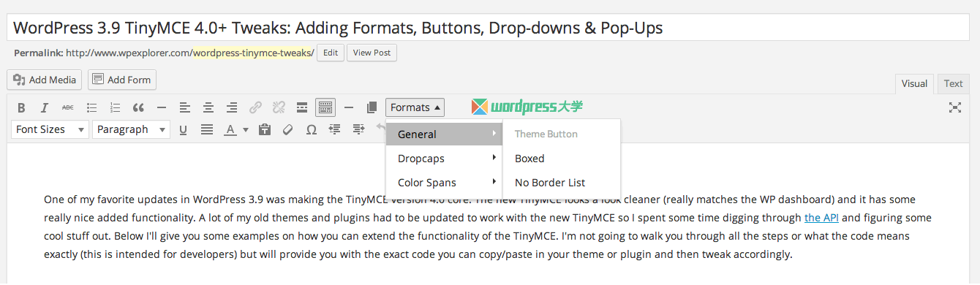Image resolution: width=980 pixels, height=285 pixels.
Task: Click the View Post button
Action: [x=372, y=53]
